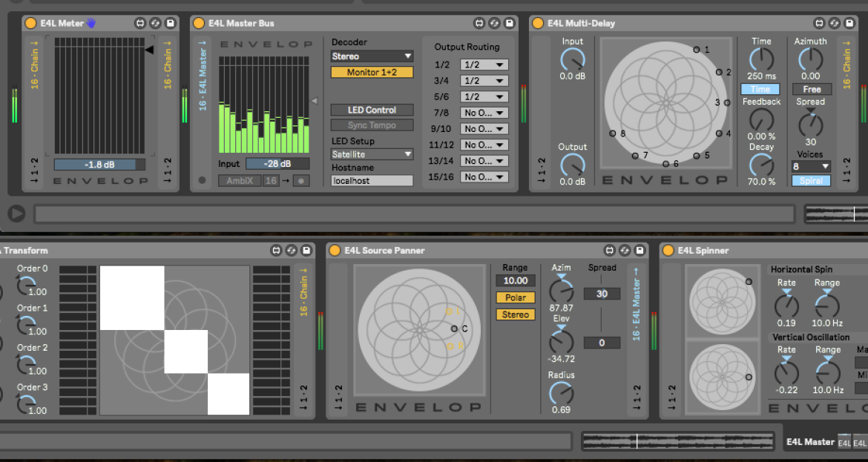Click the Multi-Delay Feedback knob

click(762, 119)
